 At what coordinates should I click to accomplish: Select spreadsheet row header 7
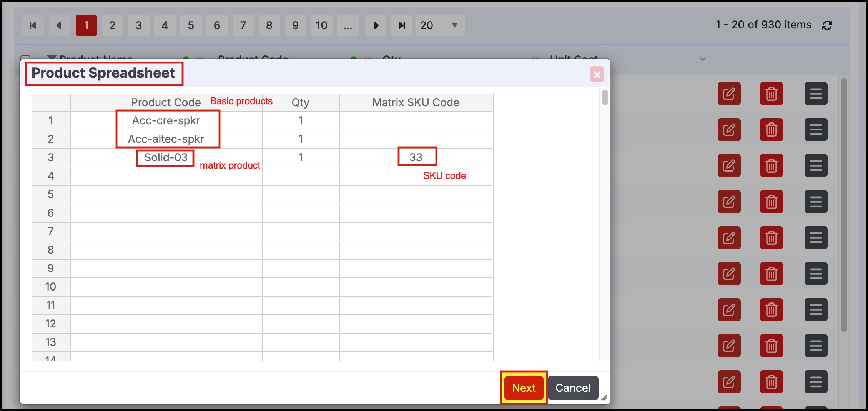click(x=51, y=232)
